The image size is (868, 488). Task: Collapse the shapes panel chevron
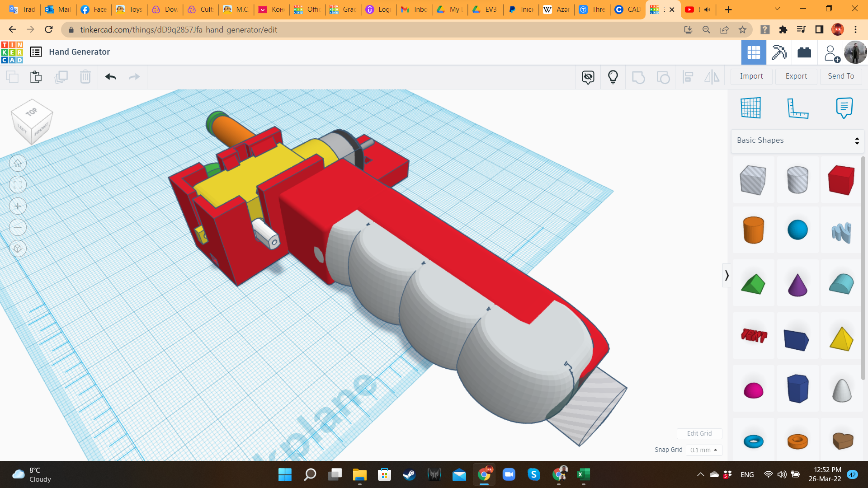[726, 276]
